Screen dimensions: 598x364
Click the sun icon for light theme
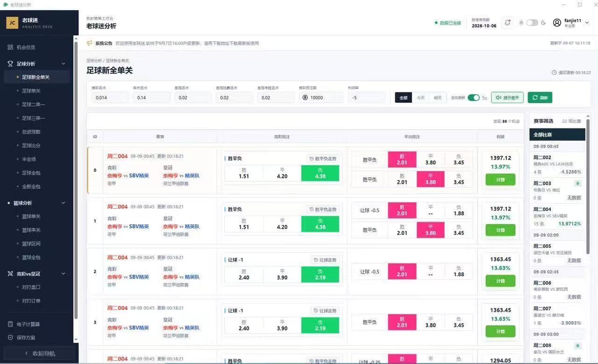click(x=521, y=22)
